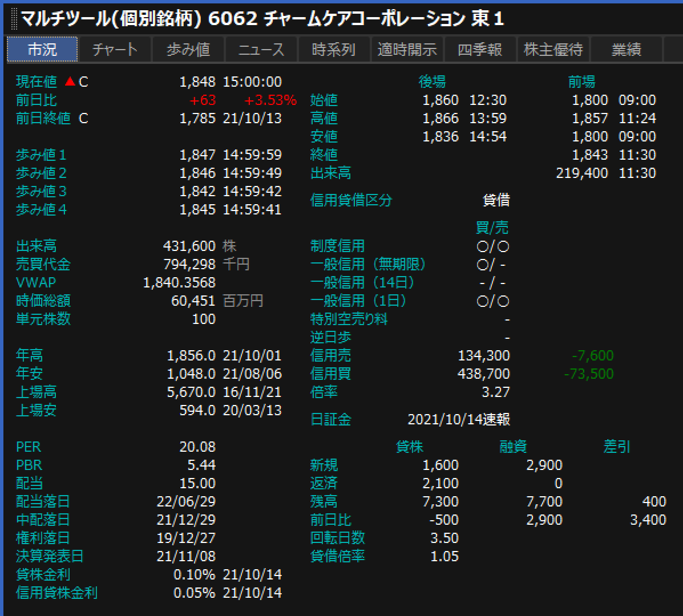Click 日証金 date 2021/10/14速報

[459, 420]
